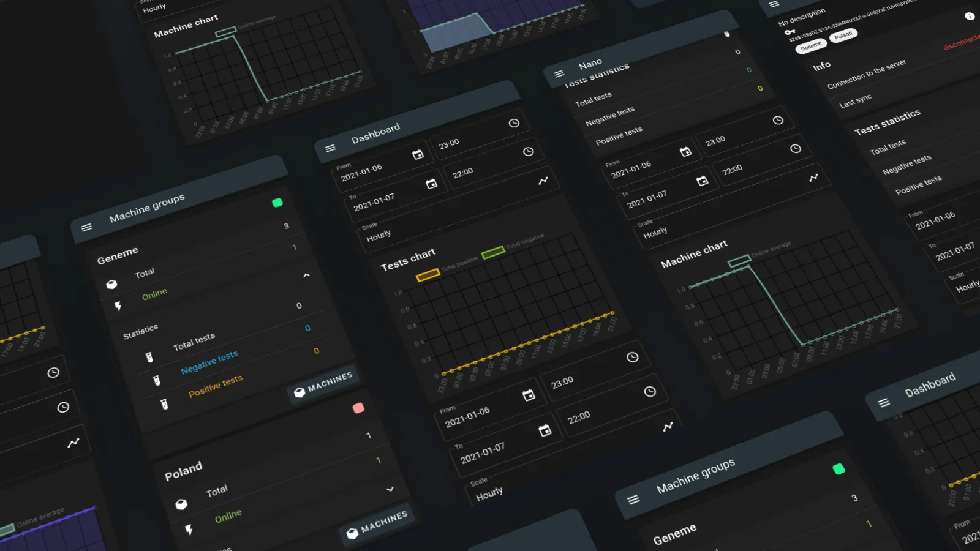
Task: Toggle Online average legend in Machine chart above its Hourly label
Action: pos(225,31)
